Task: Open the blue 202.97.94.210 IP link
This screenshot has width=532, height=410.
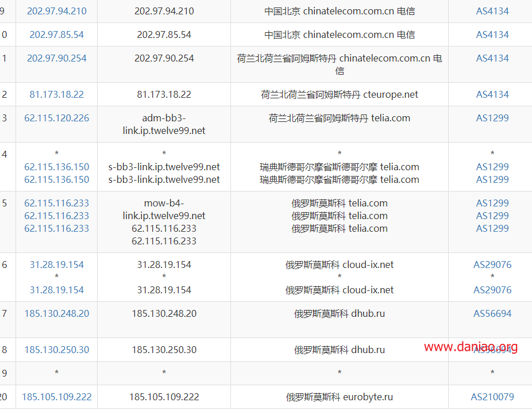Action: [x=57, y=11]
